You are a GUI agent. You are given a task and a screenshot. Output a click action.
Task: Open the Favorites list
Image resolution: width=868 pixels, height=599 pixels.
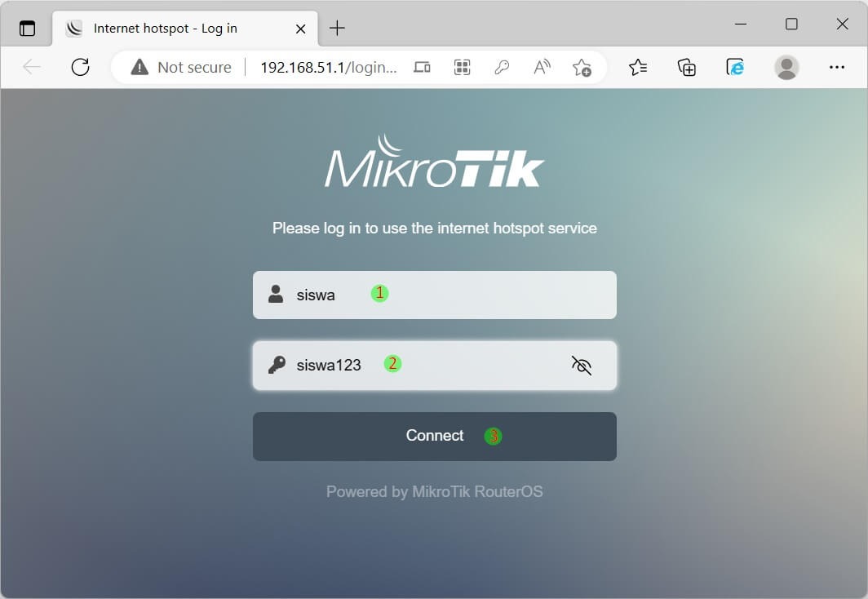638,67
